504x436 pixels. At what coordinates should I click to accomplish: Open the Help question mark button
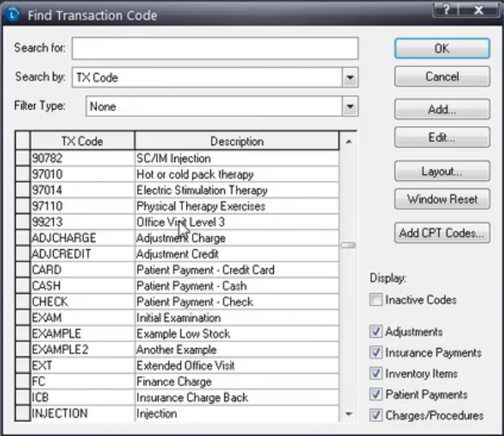(446, 10)
